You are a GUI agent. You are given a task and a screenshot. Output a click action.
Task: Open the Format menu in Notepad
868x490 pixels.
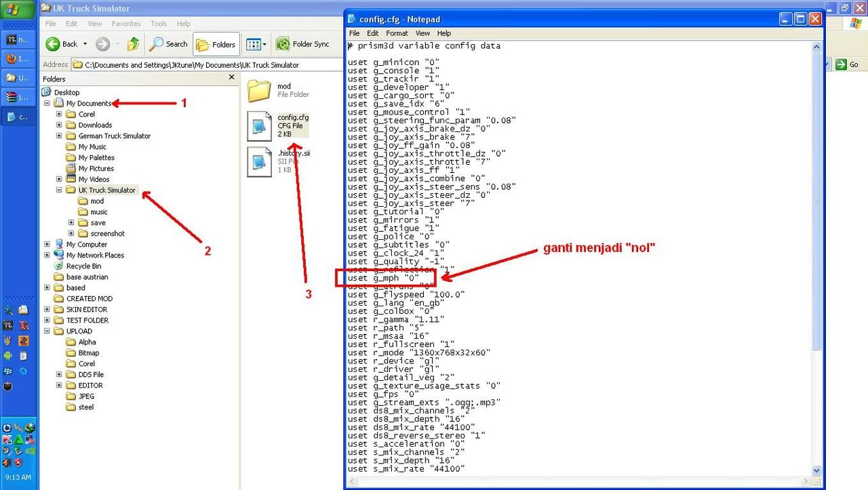point(397,33)
